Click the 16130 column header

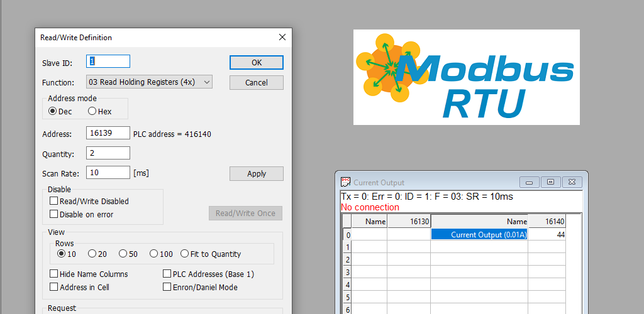(x=409, y=221)
